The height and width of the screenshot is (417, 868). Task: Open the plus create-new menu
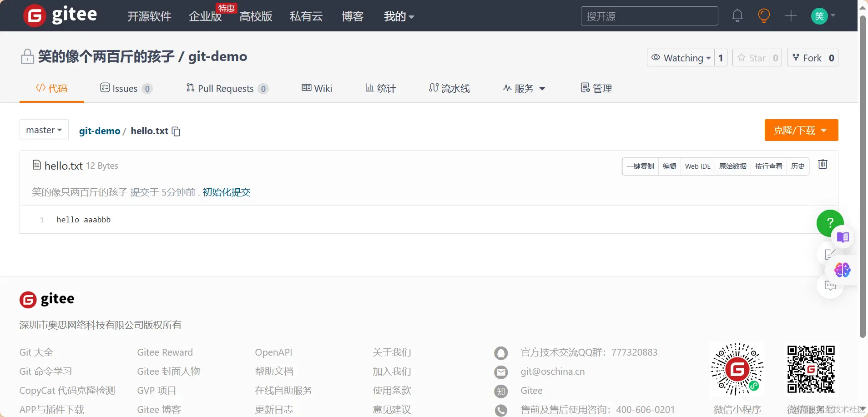pos(791,16)
